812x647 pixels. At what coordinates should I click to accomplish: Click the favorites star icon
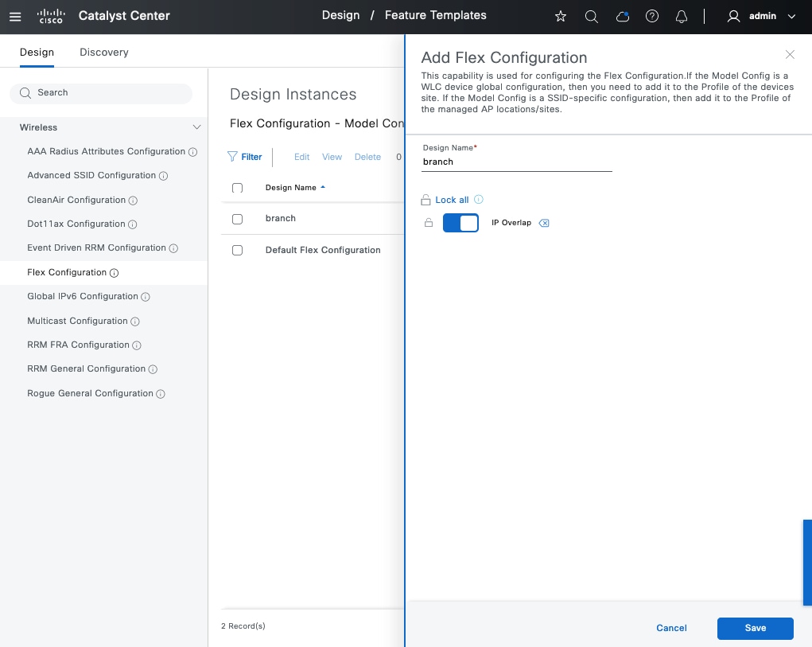(561, 16)
